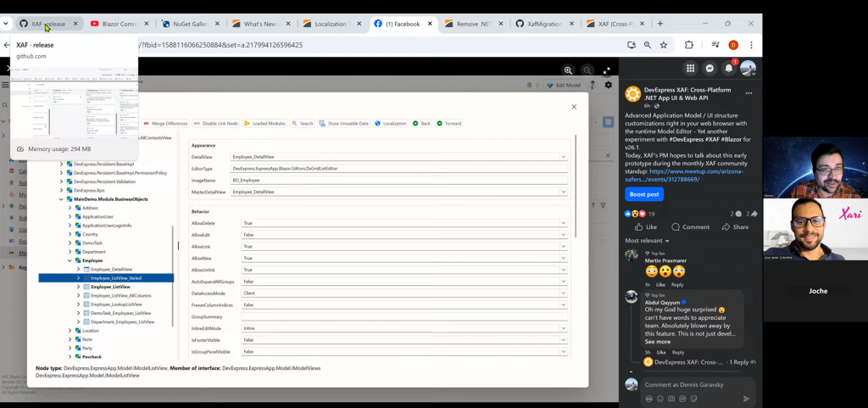
Task: Click the Boost post button
Action: tap(644, 193)
